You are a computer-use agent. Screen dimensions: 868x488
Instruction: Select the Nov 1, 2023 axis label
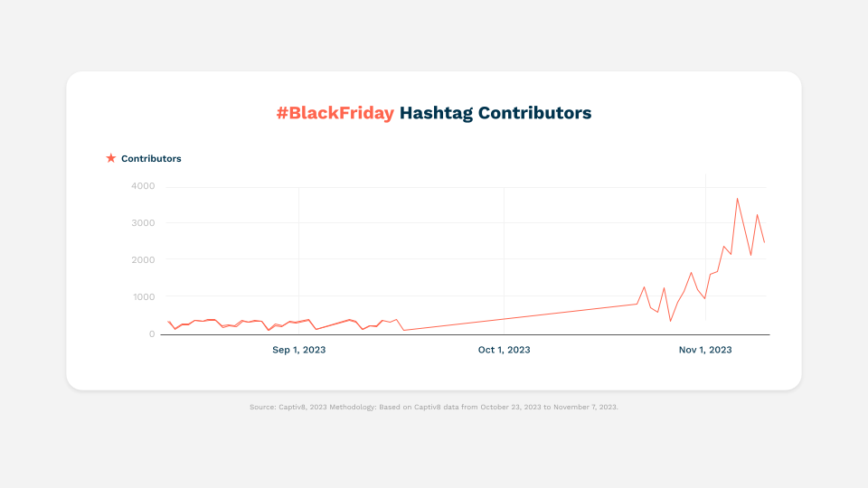(x=705, y=350)
